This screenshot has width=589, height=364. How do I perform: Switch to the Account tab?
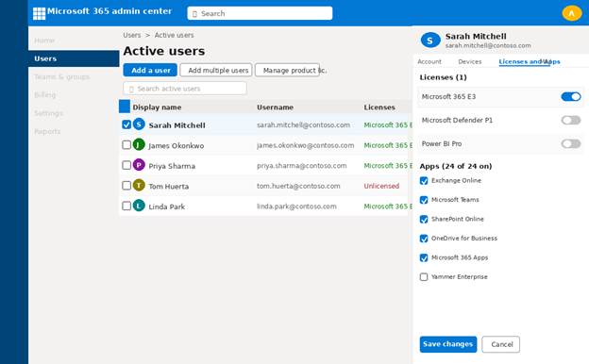(x=429, y=61)
